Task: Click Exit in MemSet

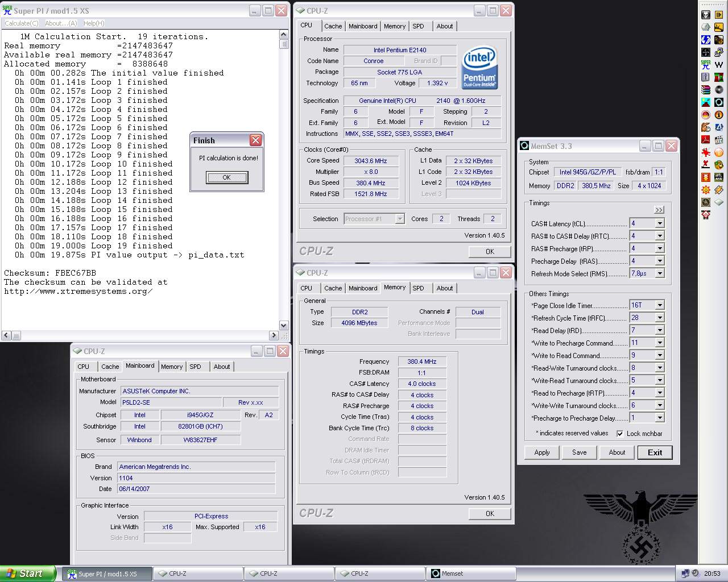Action: point(655,452)
